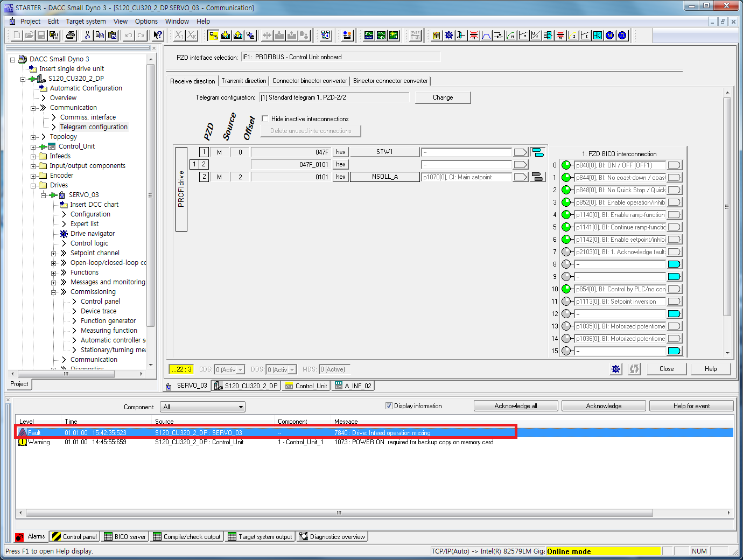743x560 pixels.
Task: Click the alarm list horizontal scrollbar
Action: coord(339,513)
